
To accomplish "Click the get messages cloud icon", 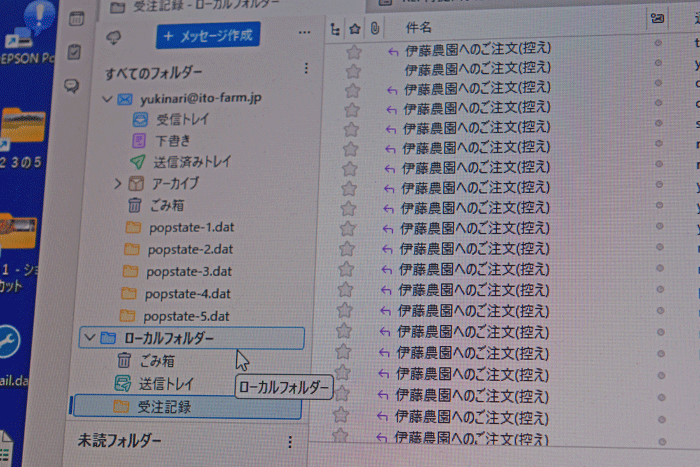I will 114,36.
